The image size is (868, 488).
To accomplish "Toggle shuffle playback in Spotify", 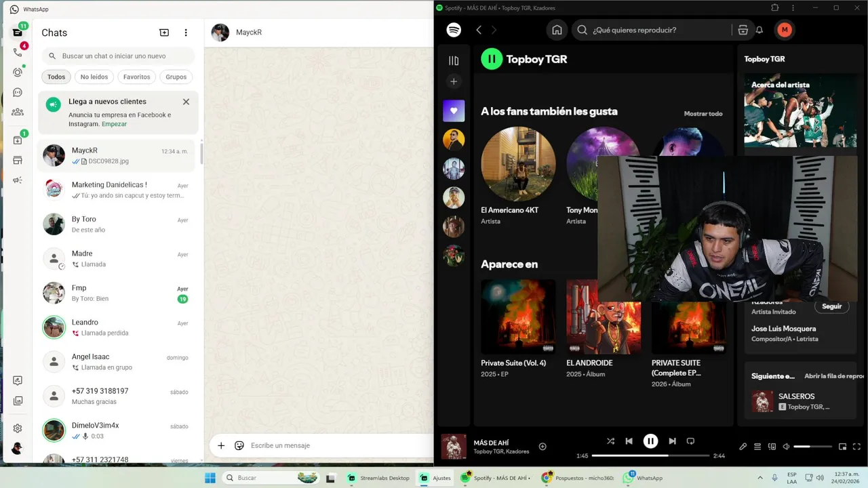I will pyautogui.click(x=610, y=441).
